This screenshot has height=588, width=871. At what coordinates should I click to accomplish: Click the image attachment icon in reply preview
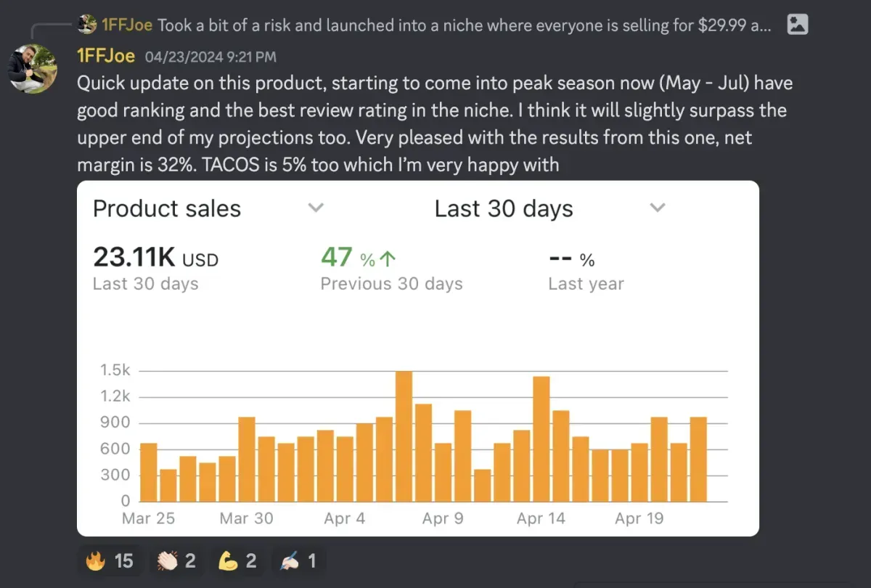[x=797, y=24]
